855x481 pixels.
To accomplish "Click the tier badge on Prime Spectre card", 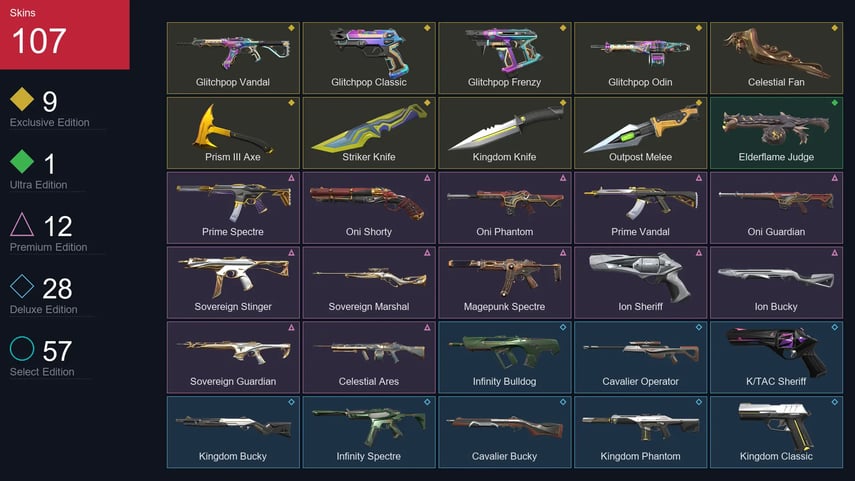I will click(291, 178).
